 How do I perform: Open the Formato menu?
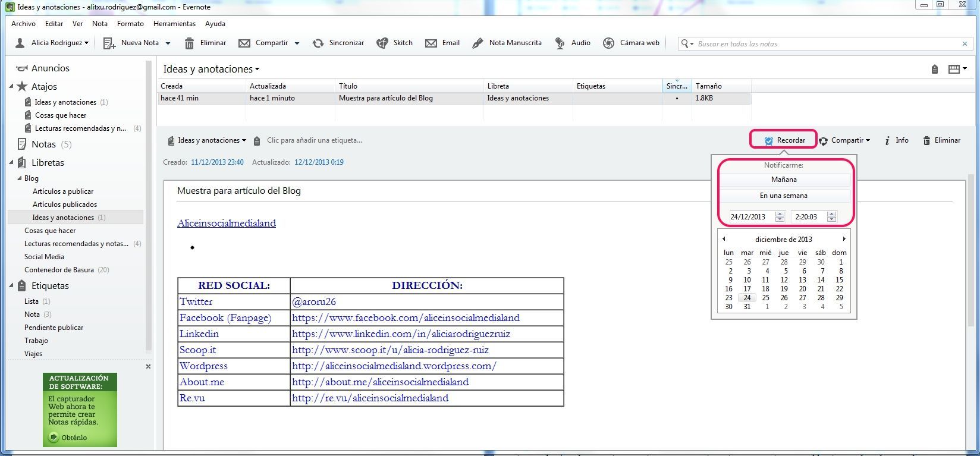[x=130, y=24]
